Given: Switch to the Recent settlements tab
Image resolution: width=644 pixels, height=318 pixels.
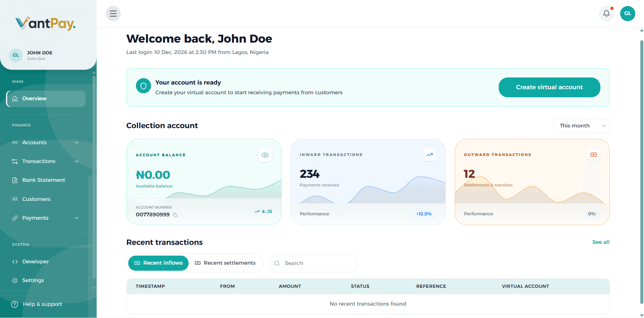Looking at the screenshot, I should pos(226,263).
